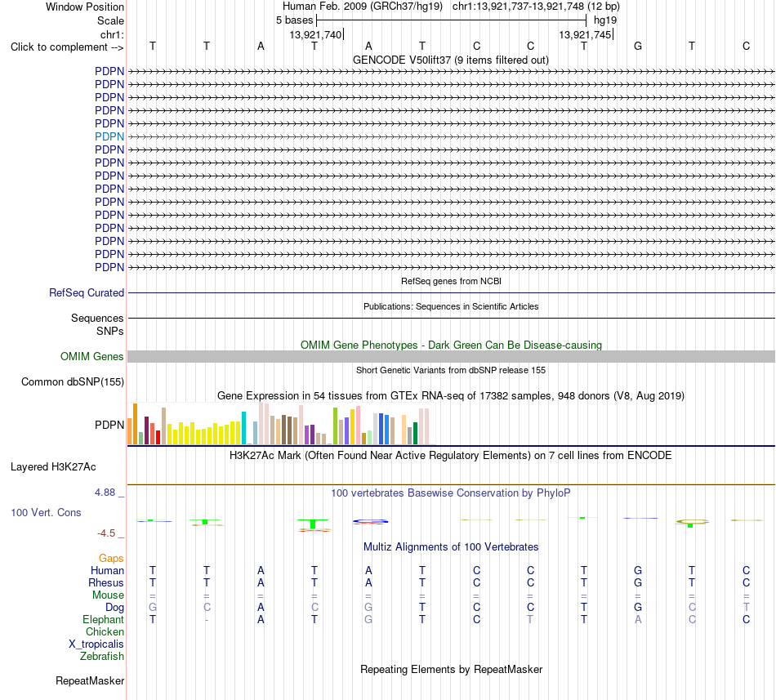Click the G base in the Human alignment row
The image size is (776, 700).
[x=638, y=570]
